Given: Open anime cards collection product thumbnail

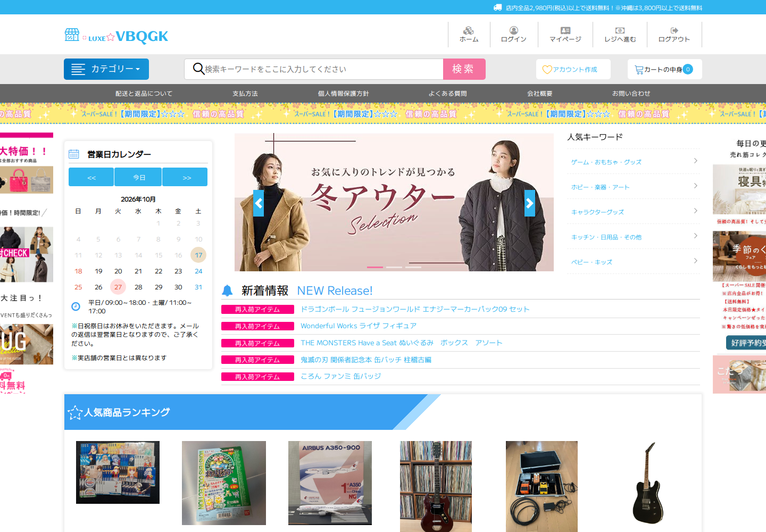Looking at the screenshot, I should 118,472.
